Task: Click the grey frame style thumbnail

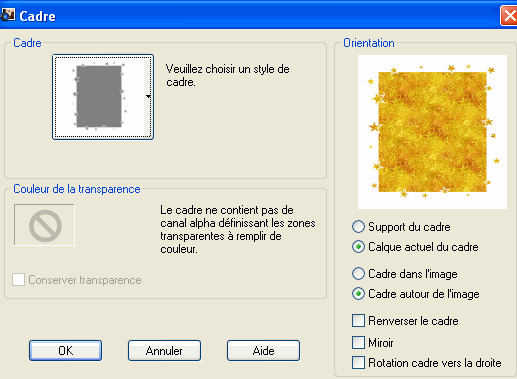Action: (x=99, y=97)
